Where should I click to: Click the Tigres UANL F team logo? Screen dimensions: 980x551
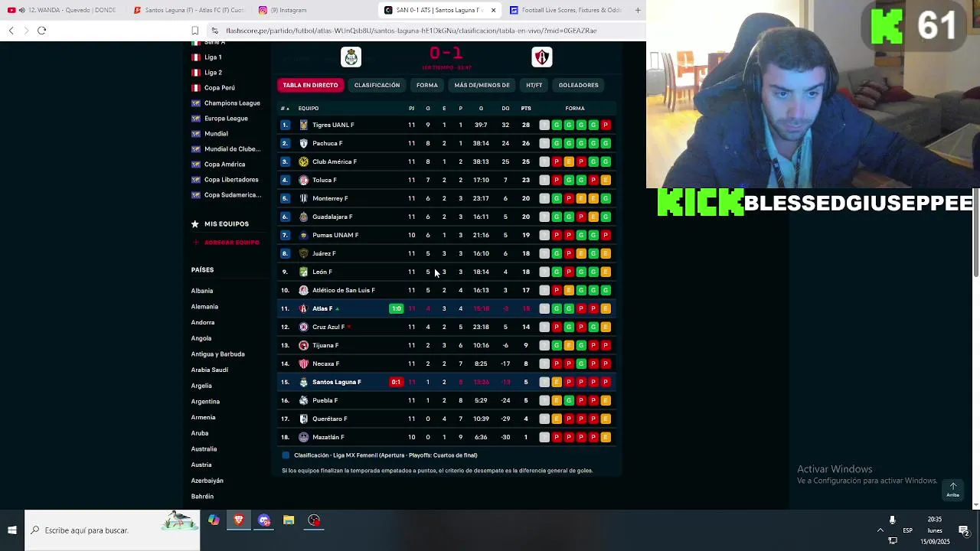coord(303,125)
